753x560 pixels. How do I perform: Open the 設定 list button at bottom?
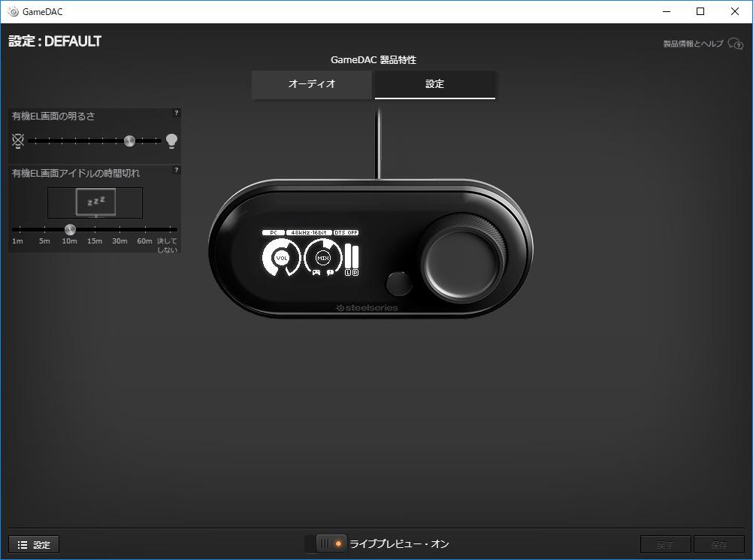(x=34, y=545)
